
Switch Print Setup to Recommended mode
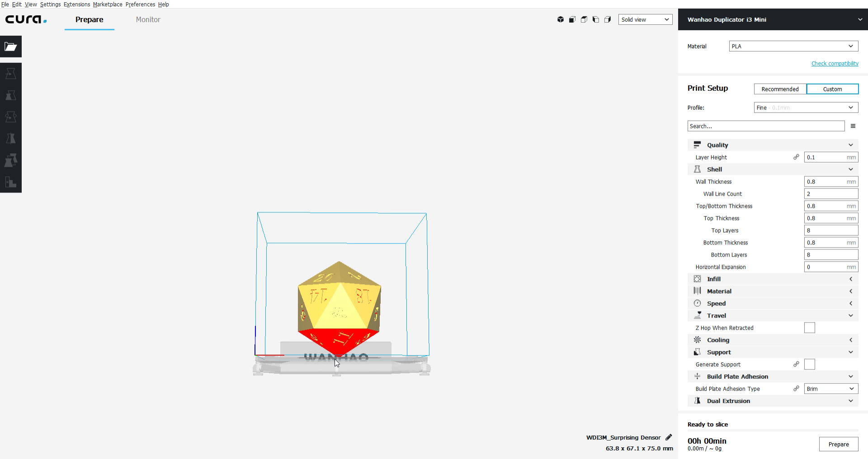click(780, 89)
